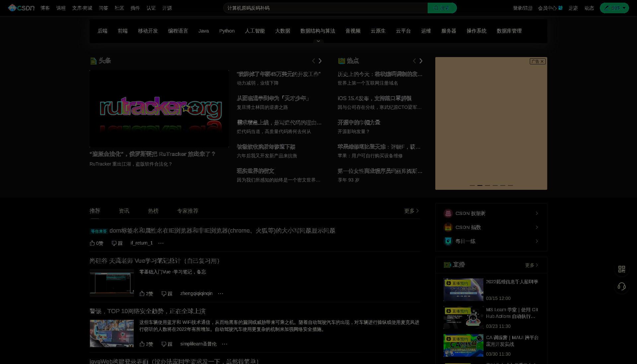Screen dimensions: 637x364
Task: Open the CSDN logo homepage link
Action: [21, 8]
